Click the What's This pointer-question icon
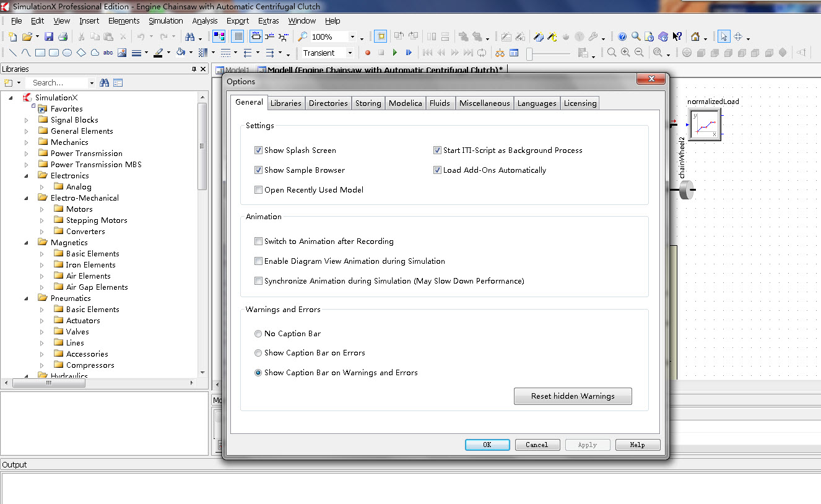The width and height of the screenshot is (821, 504). (x=677, y=37)
